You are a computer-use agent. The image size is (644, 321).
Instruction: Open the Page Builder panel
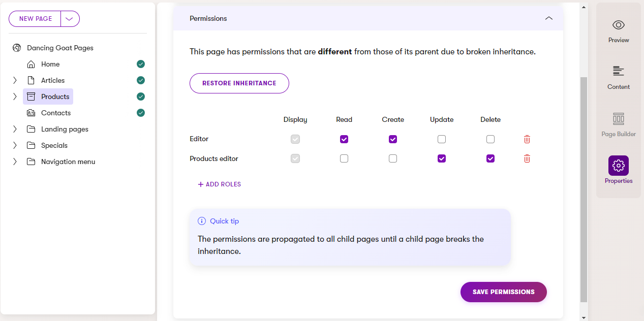coord(618,119)
